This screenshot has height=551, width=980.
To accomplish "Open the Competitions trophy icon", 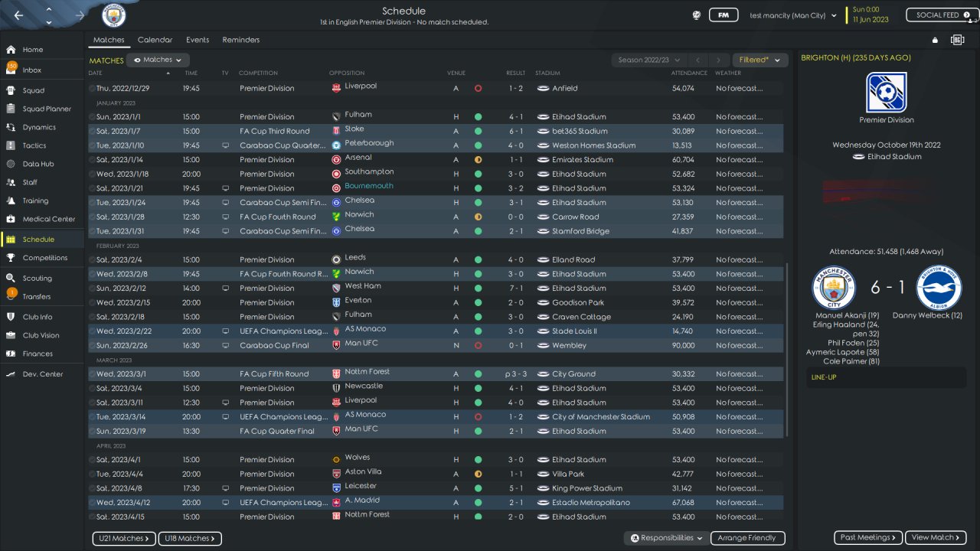I will coord(11,258).
